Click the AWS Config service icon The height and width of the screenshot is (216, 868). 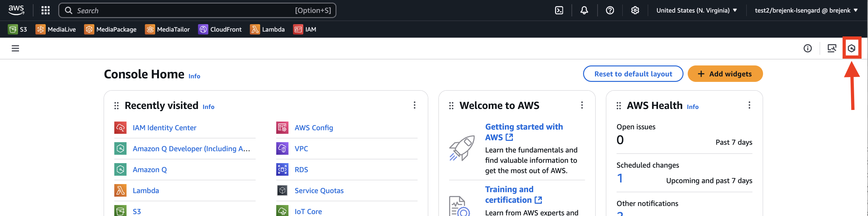pyautogui.click(x=282, y=128)
